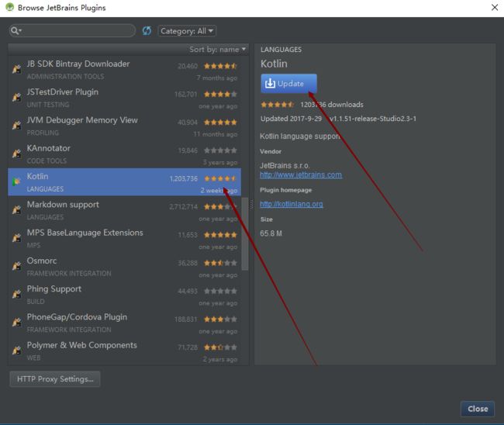The image size is (504, 425).
Task: Click the KAnnotator plugin icon
Action: [16, 154]
